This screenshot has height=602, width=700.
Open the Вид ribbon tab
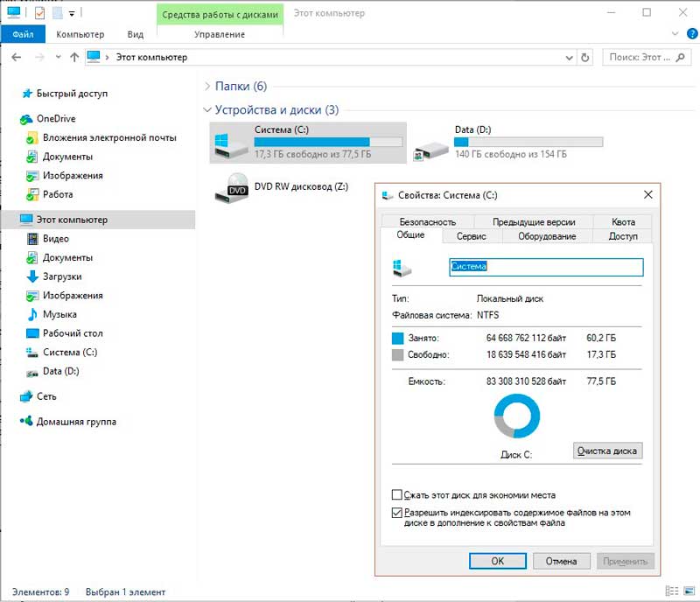135,34
